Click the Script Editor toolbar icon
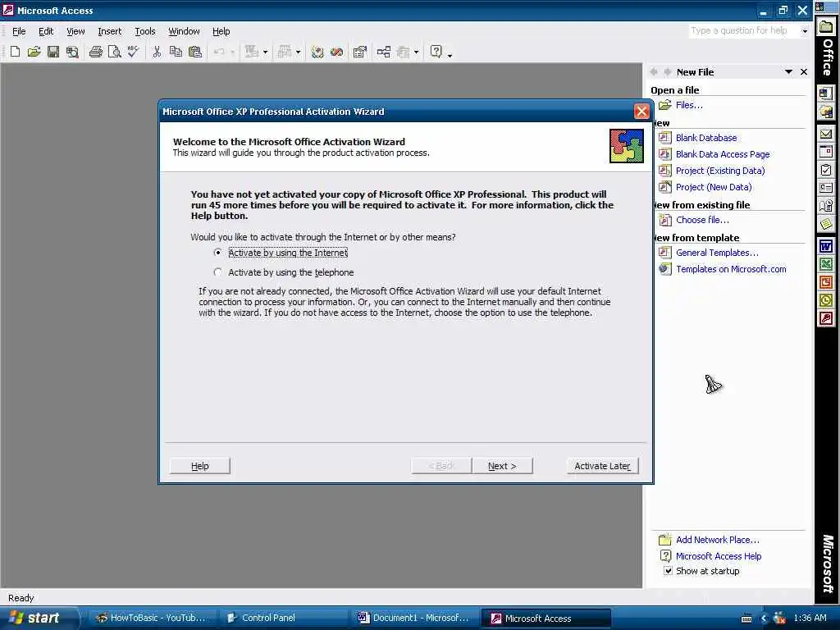Viewport: 840px width, 630px height. 336,52
